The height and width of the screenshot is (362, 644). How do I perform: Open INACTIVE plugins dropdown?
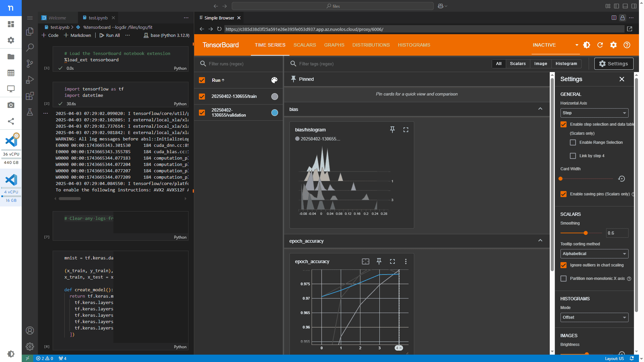pyautogui.click(x=555, y=45)
